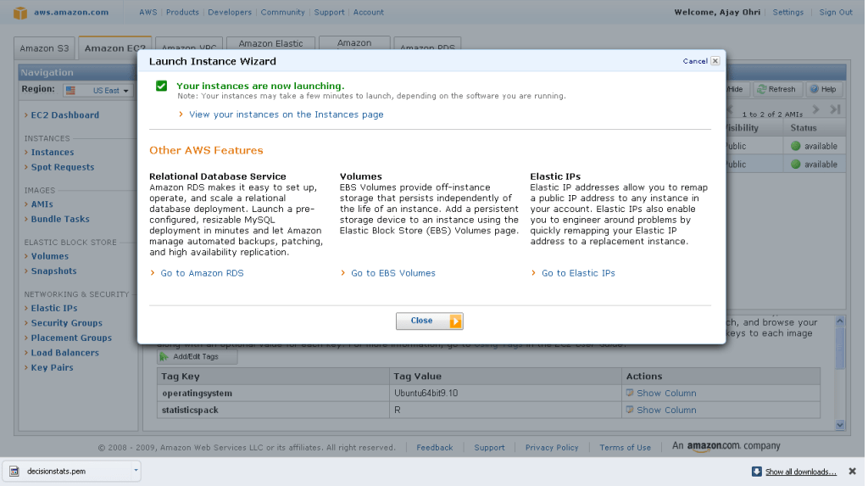The image size is (868, 486).
Task: Click the Show all downloads arrow icon
Action: (x=756, y=472)
